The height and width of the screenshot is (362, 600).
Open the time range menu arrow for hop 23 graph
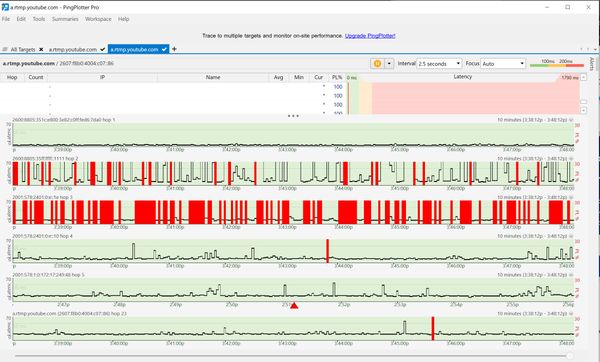coord(571,313)
